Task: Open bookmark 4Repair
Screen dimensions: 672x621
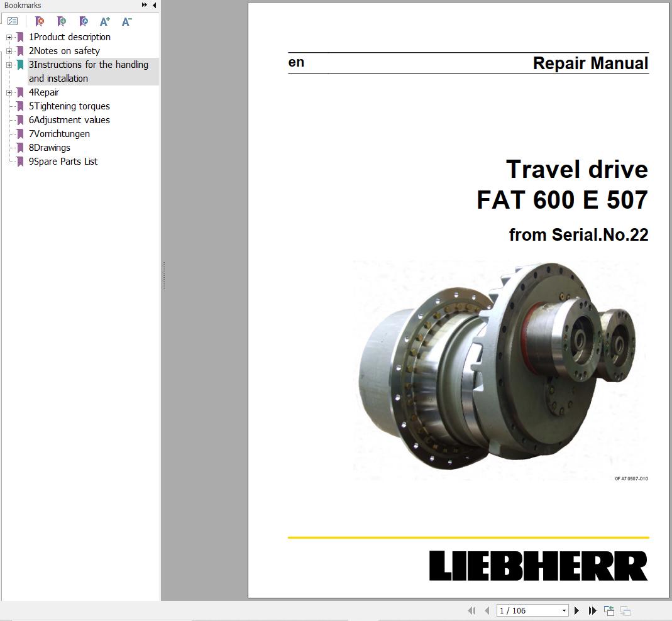Action: pyautogui.click(x=44, y=92)
